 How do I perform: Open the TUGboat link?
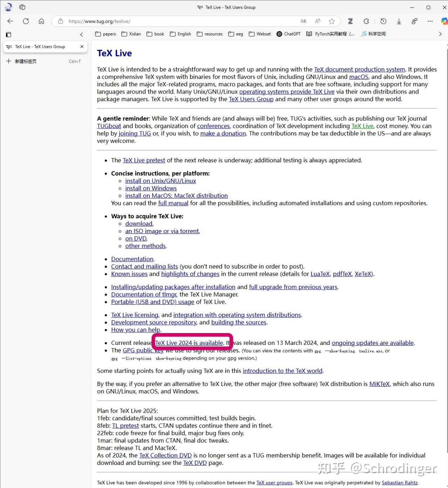pos(109,126)
